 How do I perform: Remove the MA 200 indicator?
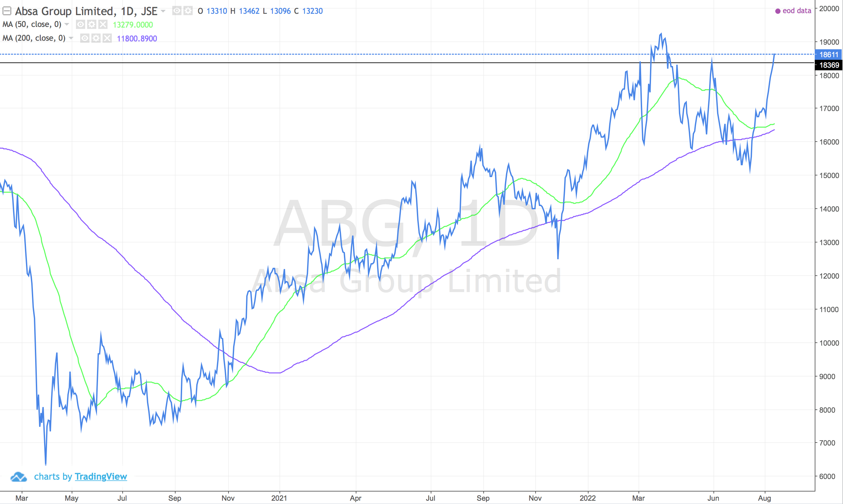(108, 38)
